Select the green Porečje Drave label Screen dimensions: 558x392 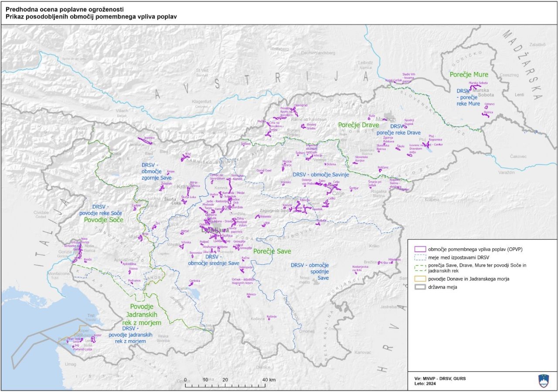click(358, 125)
